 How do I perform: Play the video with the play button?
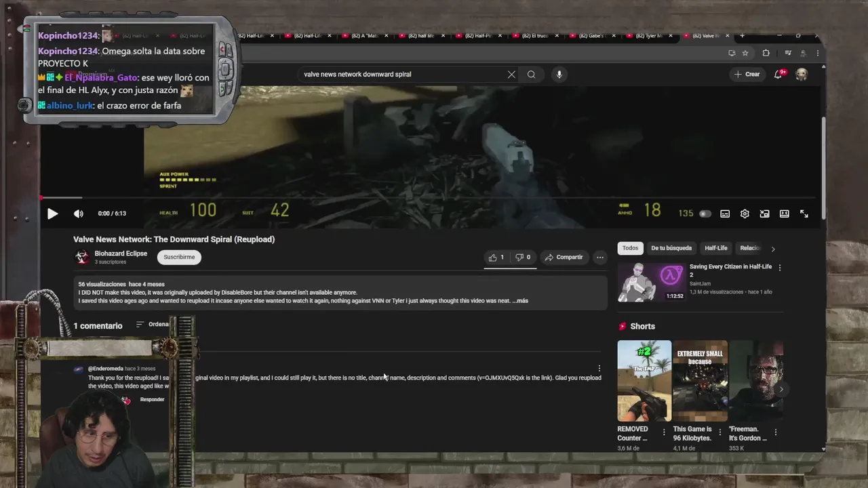[x=52, y=213]
